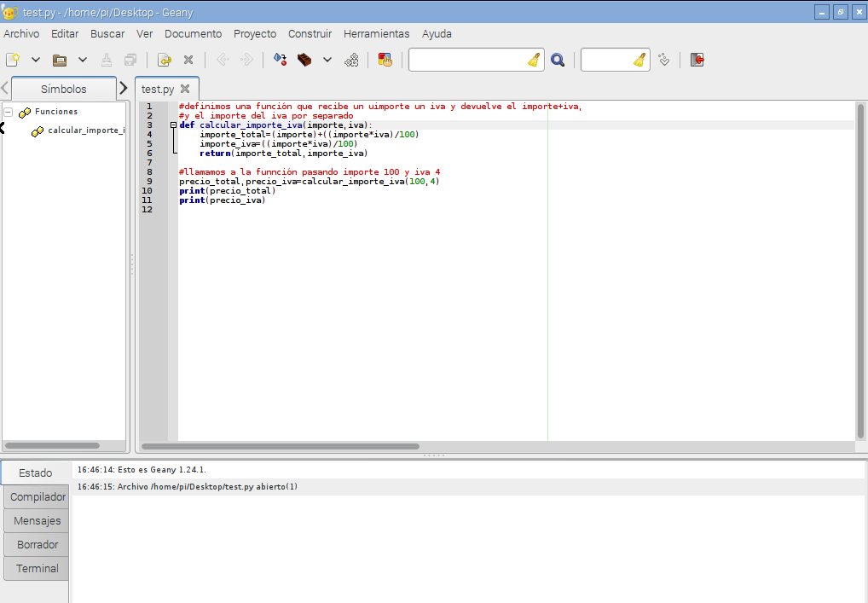Select calcular_importe_iva in symbols list
This screenshot has height=603, width=868.
coord(86,130)
